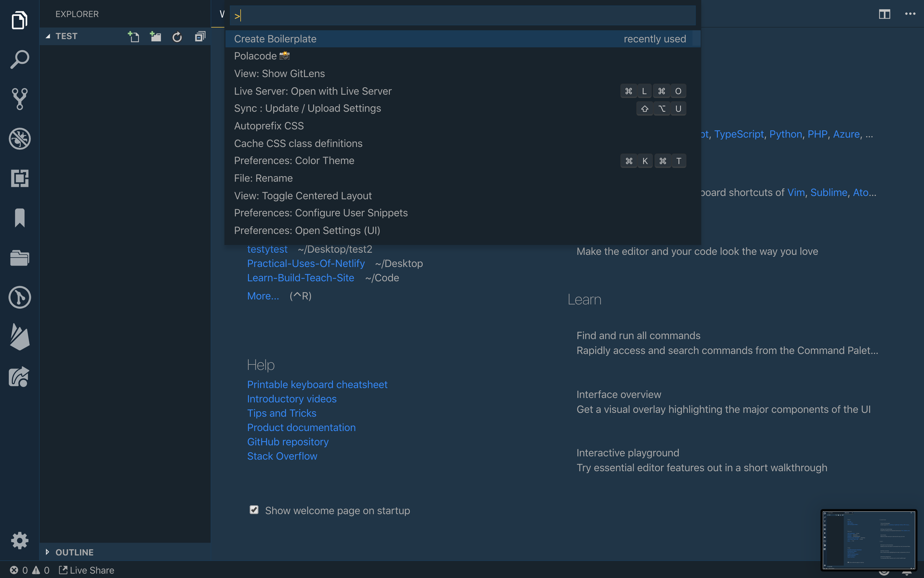This screenshot has height=578, width=924.
Task: Open Printable keyboard cheatsheet link
Action: tap(317, 385)
